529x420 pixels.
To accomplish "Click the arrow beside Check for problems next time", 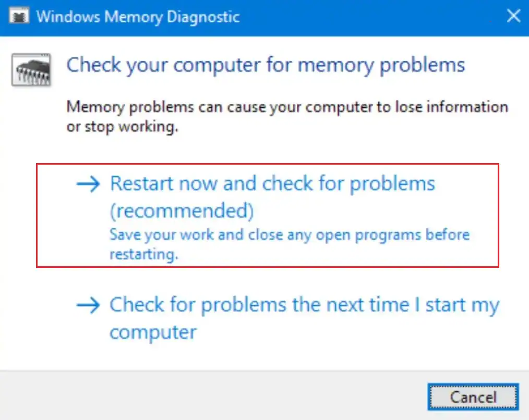I will point(87,305).
